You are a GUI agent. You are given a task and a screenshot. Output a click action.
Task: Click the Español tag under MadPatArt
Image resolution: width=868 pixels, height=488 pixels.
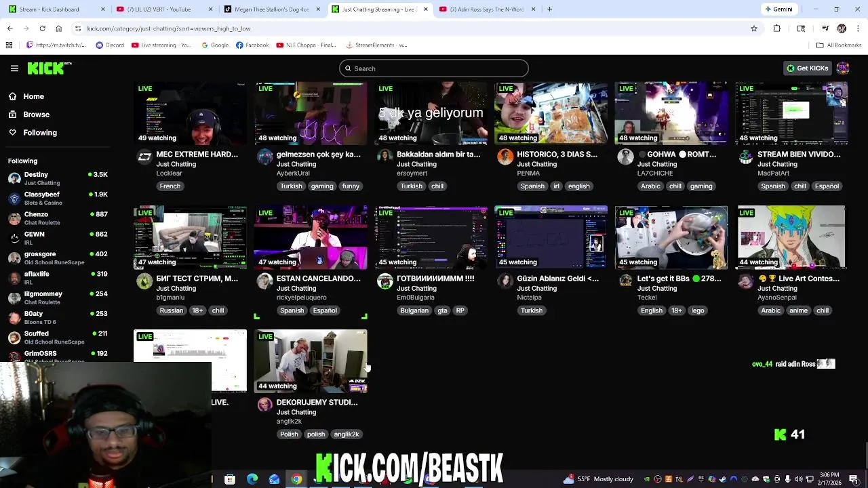[x=827, y=186]
